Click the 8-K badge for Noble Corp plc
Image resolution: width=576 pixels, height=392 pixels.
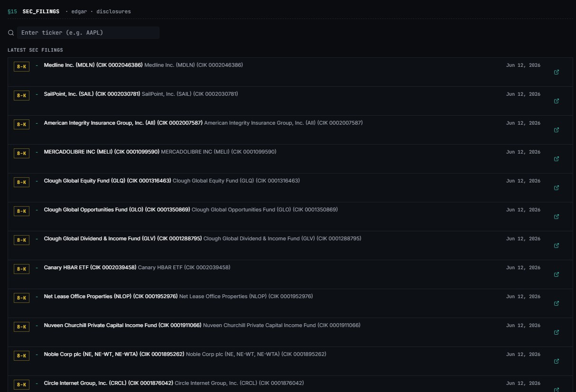click(x=21, y=356)
